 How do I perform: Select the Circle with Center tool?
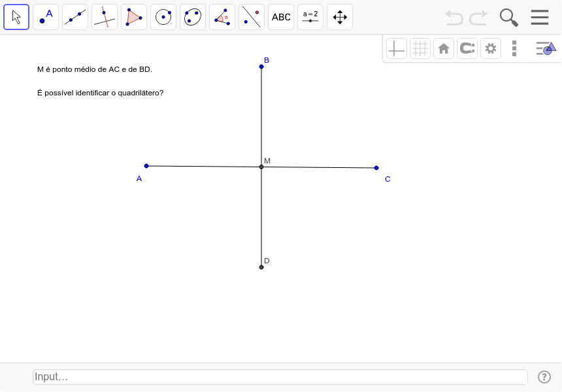click(163, 17)
